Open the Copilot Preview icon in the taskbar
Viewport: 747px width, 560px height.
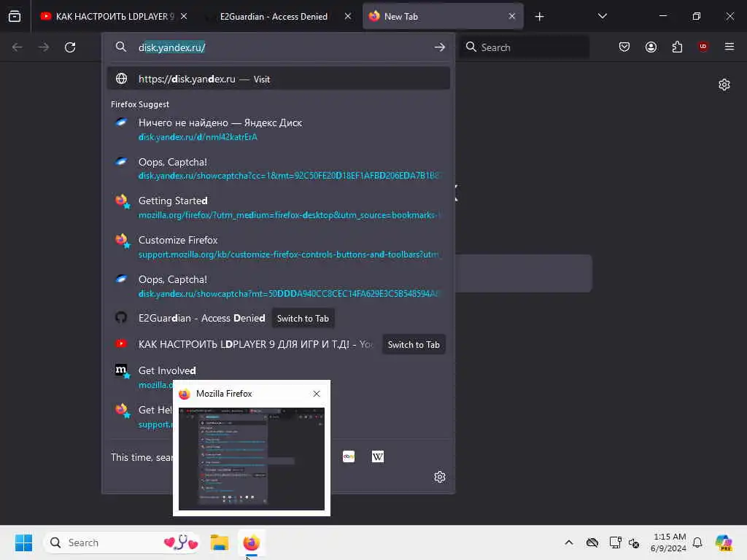tap(724, 542)
